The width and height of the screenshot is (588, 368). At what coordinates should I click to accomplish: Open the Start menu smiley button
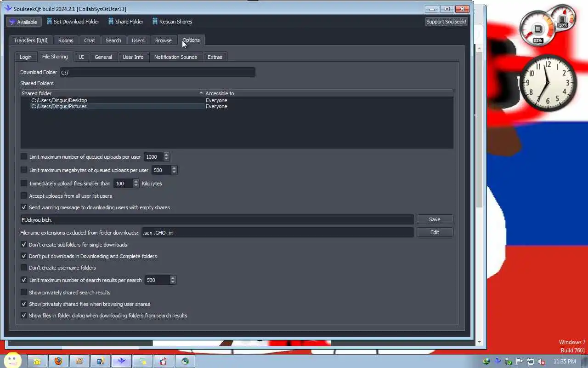coord(12,360)
